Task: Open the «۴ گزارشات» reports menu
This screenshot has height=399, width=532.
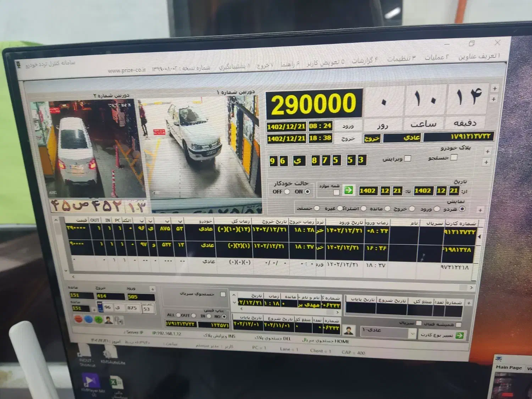Action: (365, 61)
